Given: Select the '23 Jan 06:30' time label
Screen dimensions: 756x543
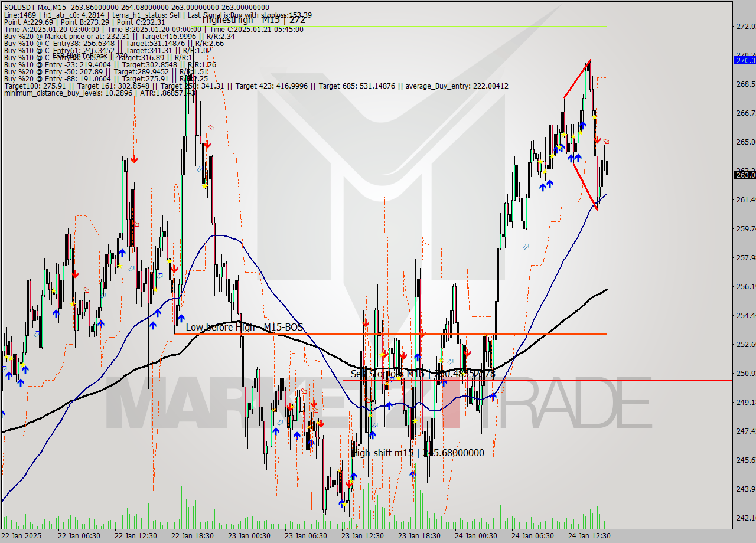Looking at the screenshot, I should pos(306,536).
